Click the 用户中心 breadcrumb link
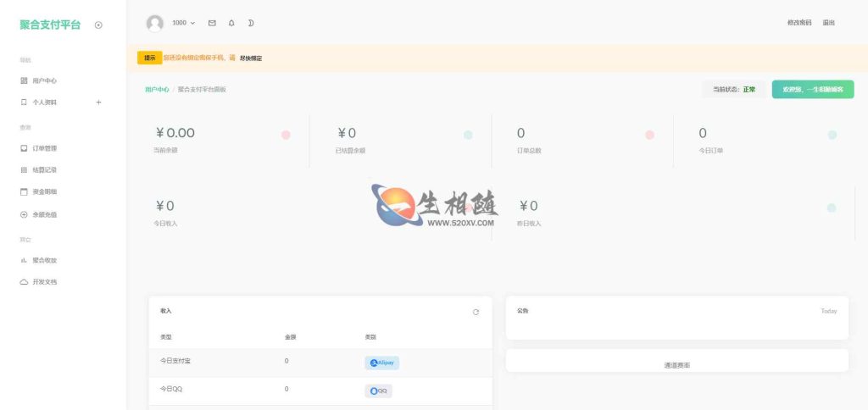Screen dimensions: 868x410 pos(157,90)
